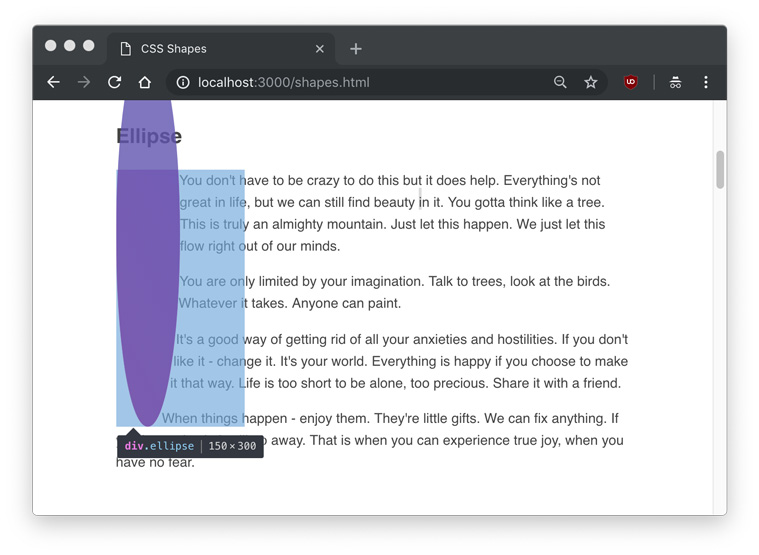Go back to the previous page
Screen dimensions: 759x555
(x=54, y=82)
